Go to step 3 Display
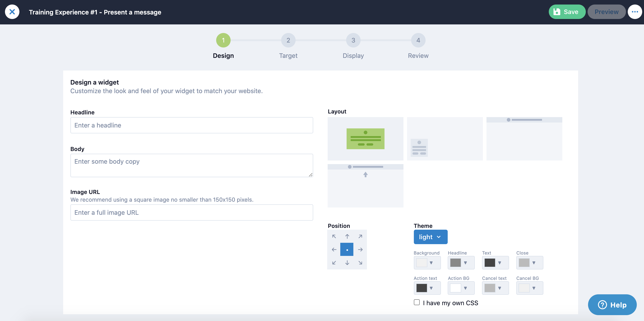This screenshot has width=644, height=321. click(x=353, y=40)
